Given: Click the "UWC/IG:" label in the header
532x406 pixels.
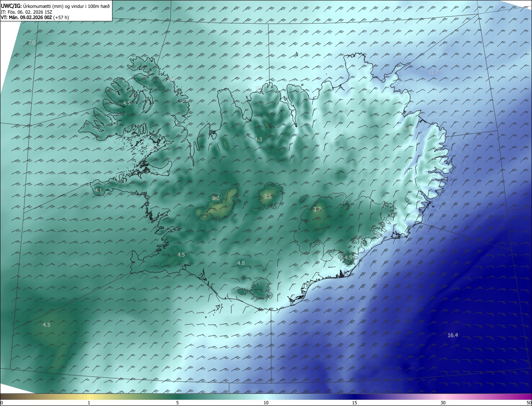Looking at the screenshot, I should (x=10, y=6).
